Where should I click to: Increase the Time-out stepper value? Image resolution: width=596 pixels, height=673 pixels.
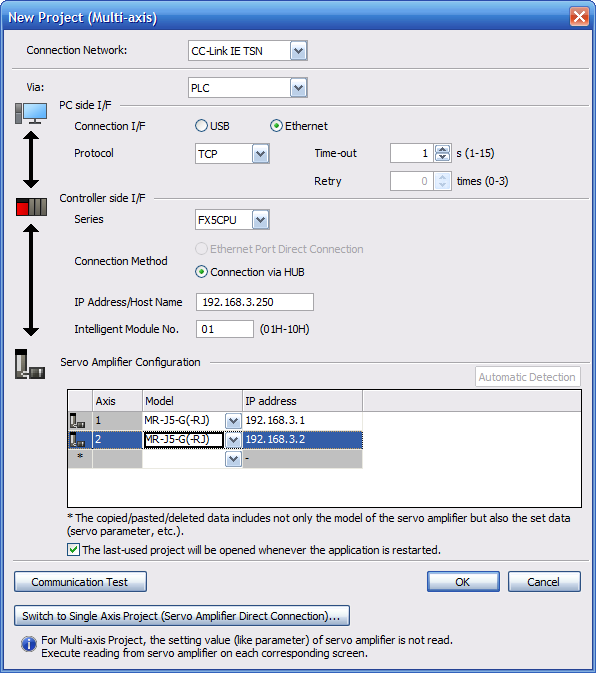tap(442, 149)
